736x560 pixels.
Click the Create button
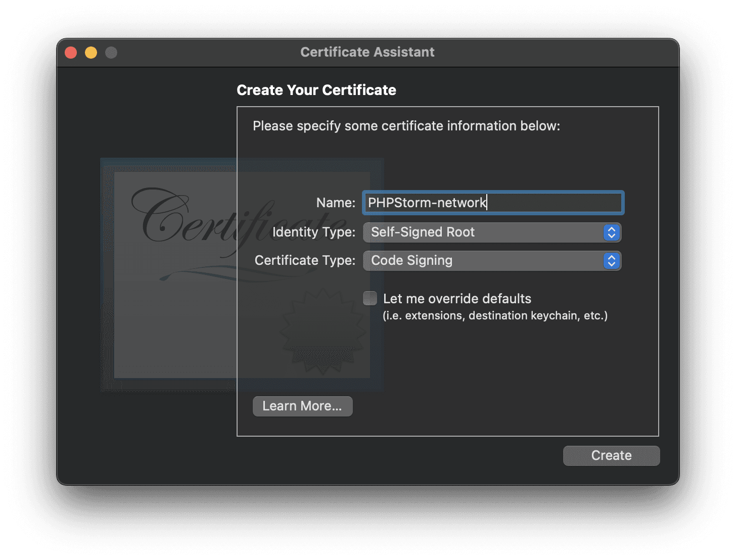611,456
